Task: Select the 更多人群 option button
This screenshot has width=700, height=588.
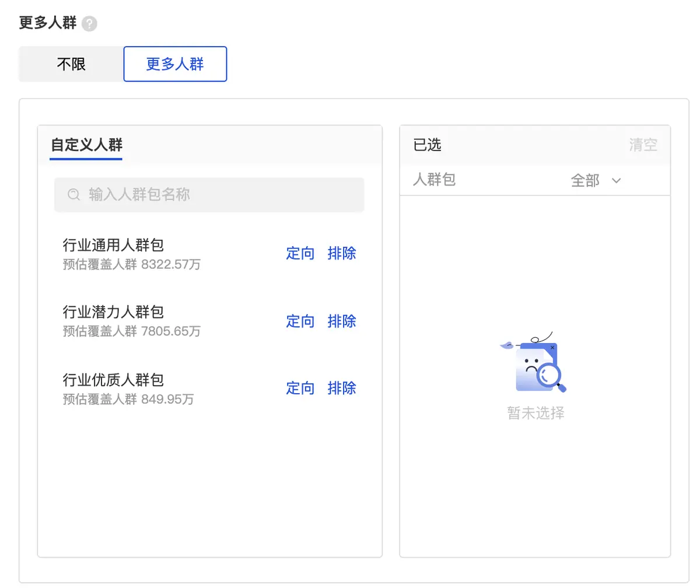Action: (175, 64)
